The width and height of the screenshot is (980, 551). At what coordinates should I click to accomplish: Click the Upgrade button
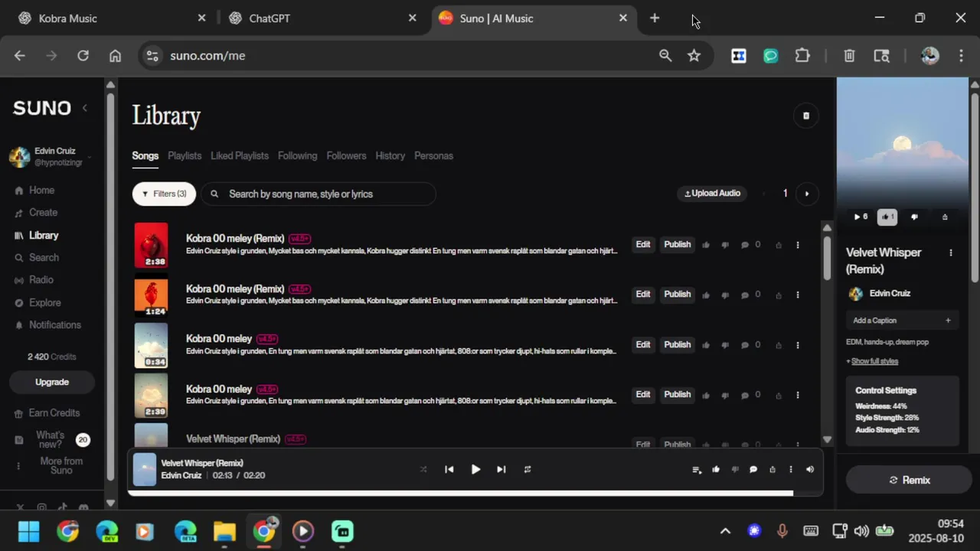tap(52, 382)
